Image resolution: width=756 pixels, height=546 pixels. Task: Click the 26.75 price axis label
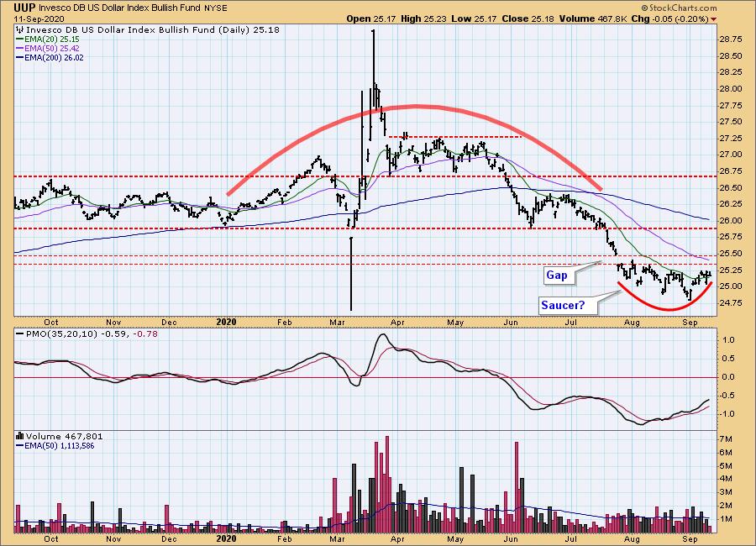(730, 171)
